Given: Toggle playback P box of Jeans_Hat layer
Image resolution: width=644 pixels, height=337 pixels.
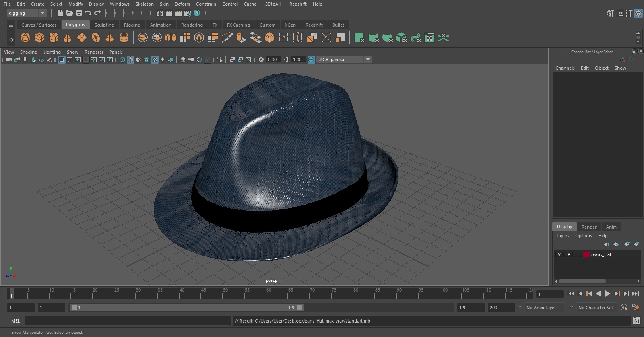Looking at the screenshot, I should (x=569, y=254).
